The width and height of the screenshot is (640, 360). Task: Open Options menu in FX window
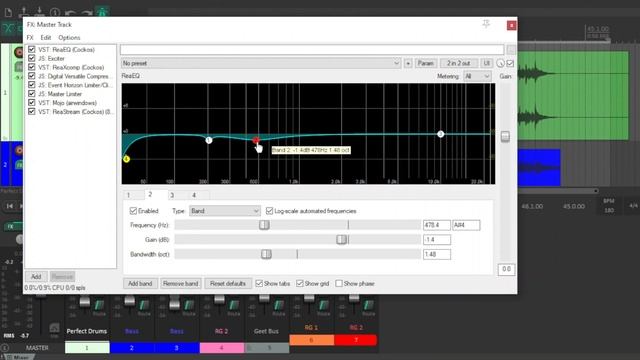tap(69, 38)
